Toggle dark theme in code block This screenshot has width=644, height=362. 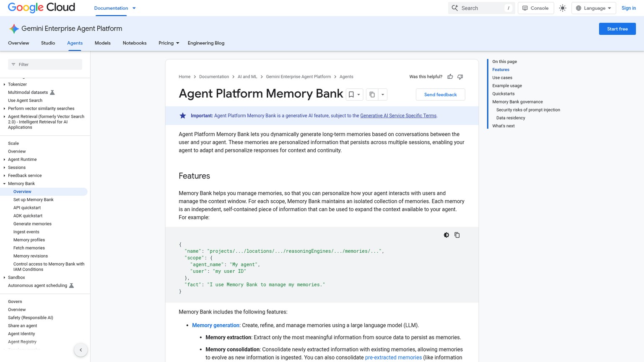[447, 235]
